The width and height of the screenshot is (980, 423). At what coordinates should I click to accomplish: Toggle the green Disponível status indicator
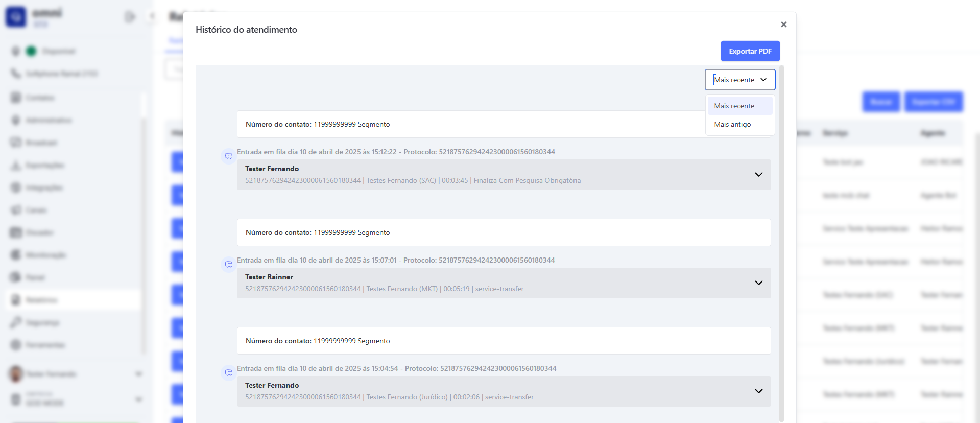31,51
